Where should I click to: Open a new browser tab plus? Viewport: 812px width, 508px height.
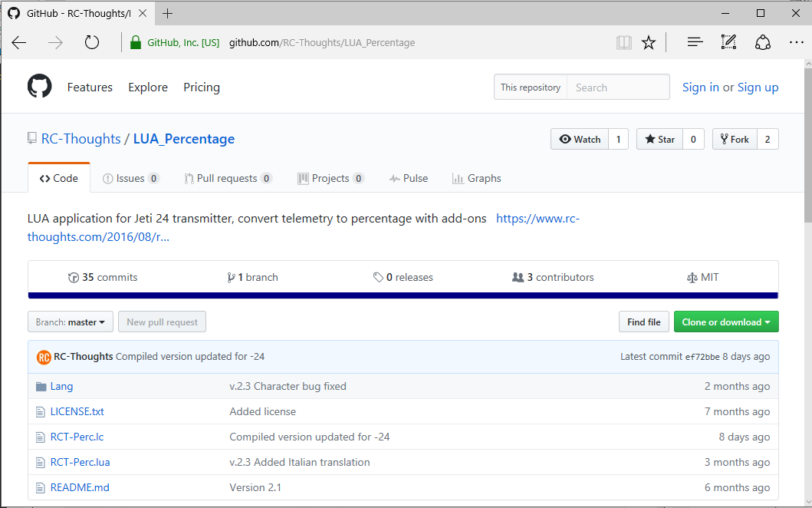(x=167, y=14)
